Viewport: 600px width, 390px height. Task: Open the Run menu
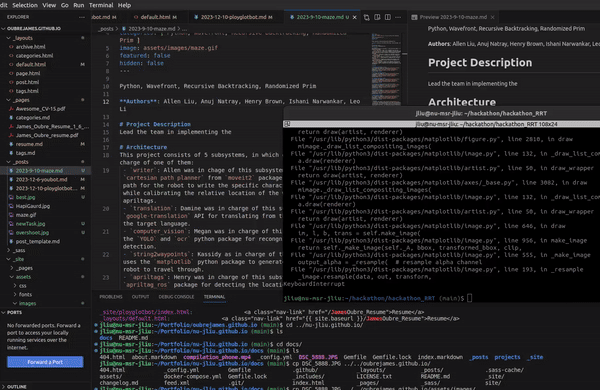(78, 5)
